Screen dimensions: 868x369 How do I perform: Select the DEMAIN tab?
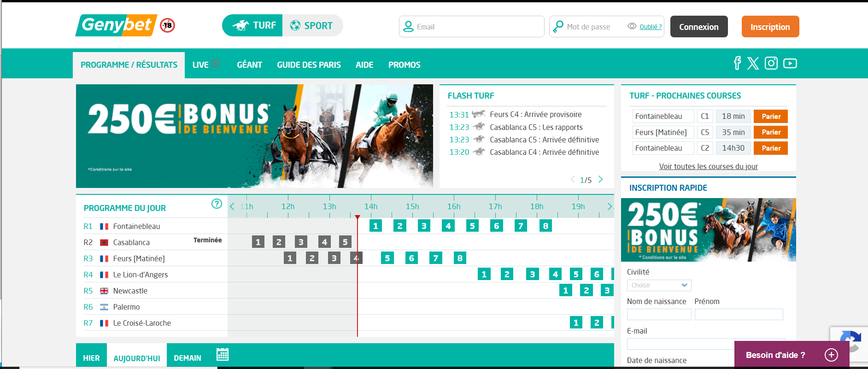(187, 358)
